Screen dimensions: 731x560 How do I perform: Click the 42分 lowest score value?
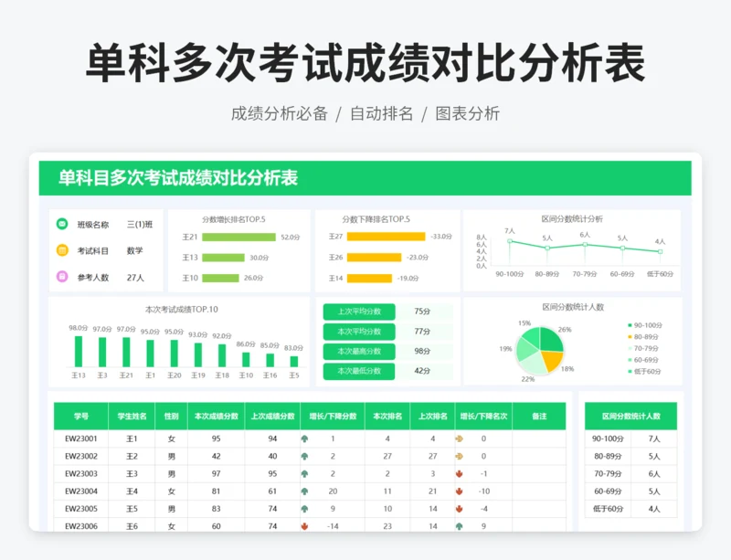click(422, 371)
